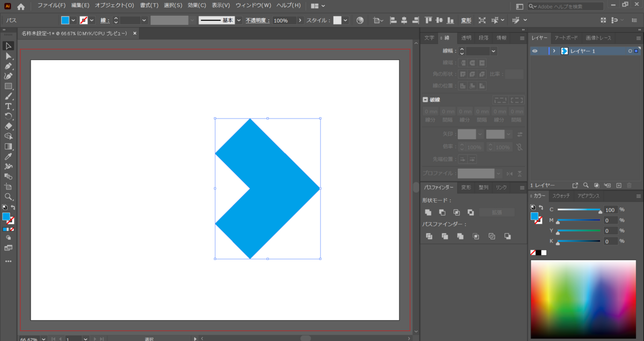Select the Selection tool arrow

9,46
